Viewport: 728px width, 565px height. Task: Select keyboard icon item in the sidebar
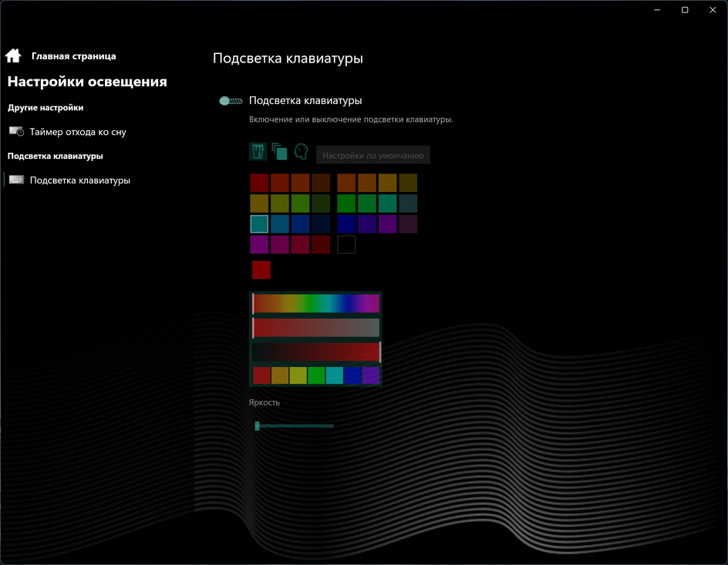[x=17, y=180]
